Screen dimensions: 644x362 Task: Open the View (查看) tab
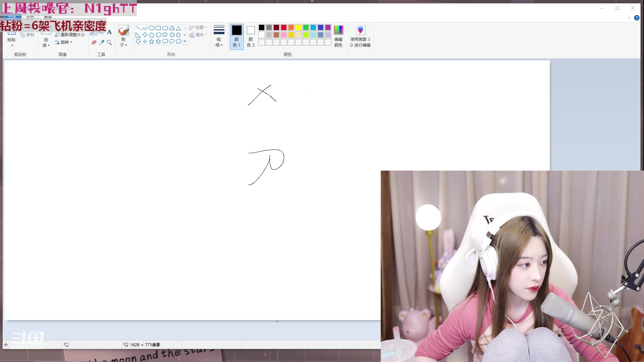pyautogui.click(x=48, y=17)
